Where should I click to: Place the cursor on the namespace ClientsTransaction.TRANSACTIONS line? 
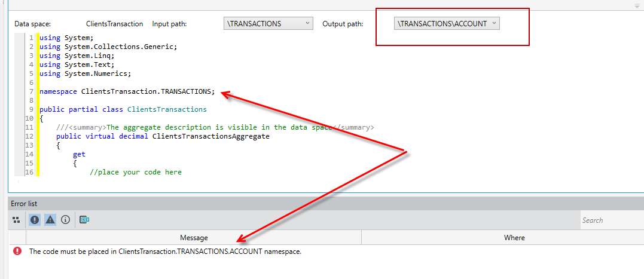pos(127,91)
